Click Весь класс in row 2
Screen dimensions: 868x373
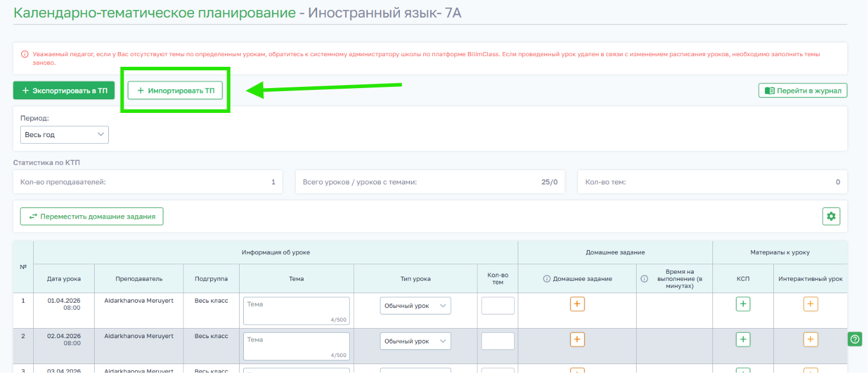(211, 336)
